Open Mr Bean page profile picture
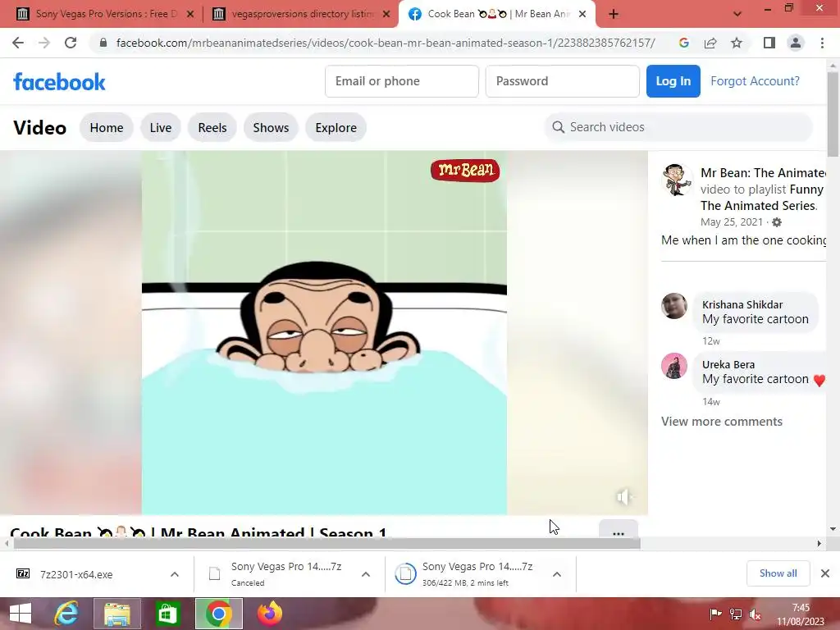The image size is (840, 630). pyautogui.click(x=676, y=180)
